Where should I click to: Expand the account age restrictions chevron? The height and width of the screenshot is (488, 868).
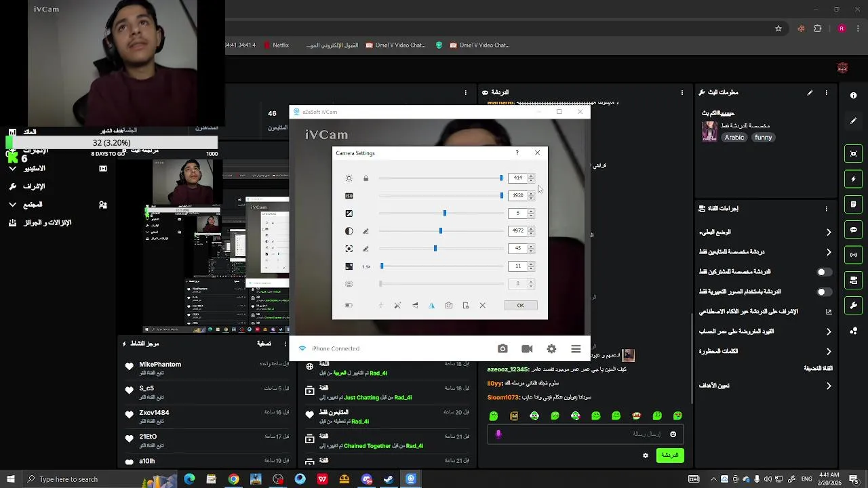(x=829, y=331)
